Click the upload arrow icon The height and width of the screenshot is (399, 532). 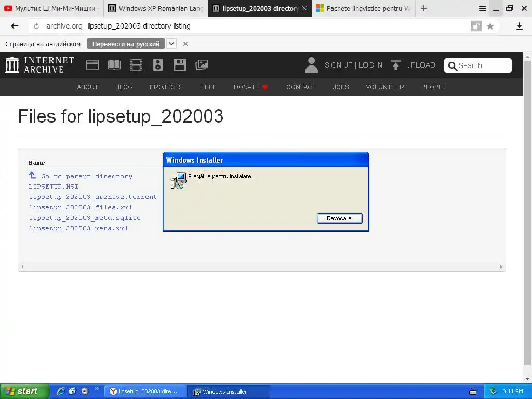tap(395, 65)
